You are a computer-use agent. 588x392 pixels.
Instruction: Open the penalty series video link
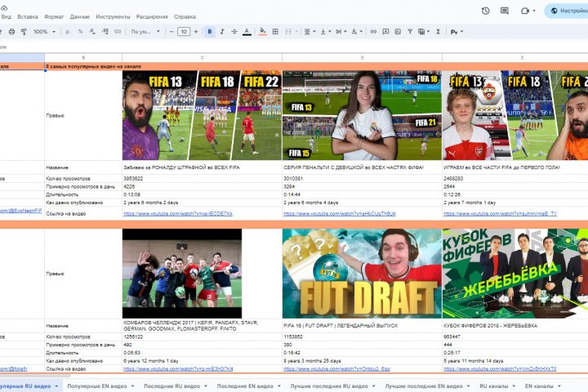click(340, 213)
